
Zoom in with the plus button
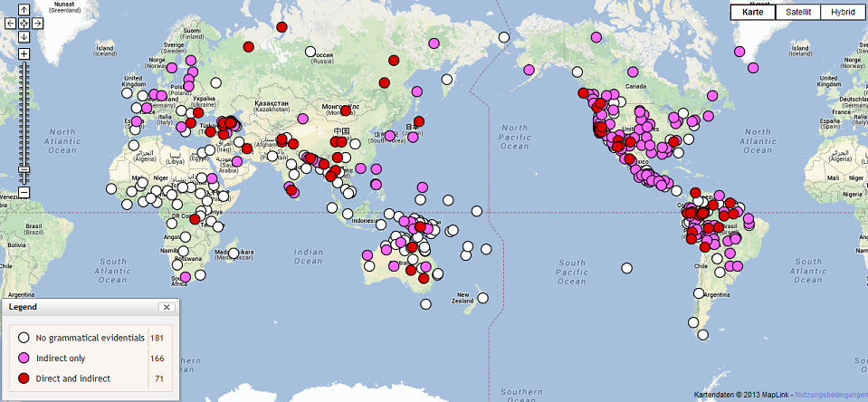click(24, 53)
